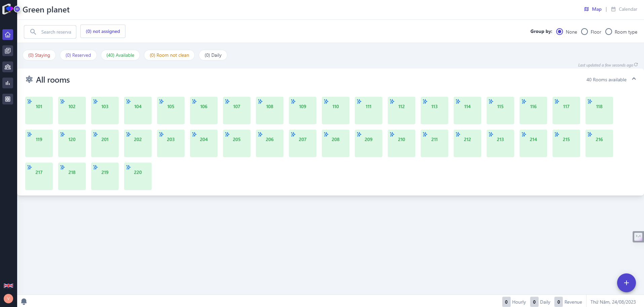Image resolution: width=644 pixels, height=307 pixels.
Task: Open the language selector UK flag
Action: coord(8,286)
